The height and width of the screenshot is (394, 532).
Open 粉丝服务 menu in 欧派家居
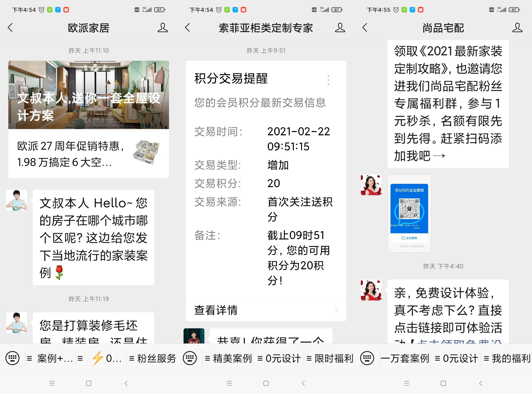pos(152,358)
